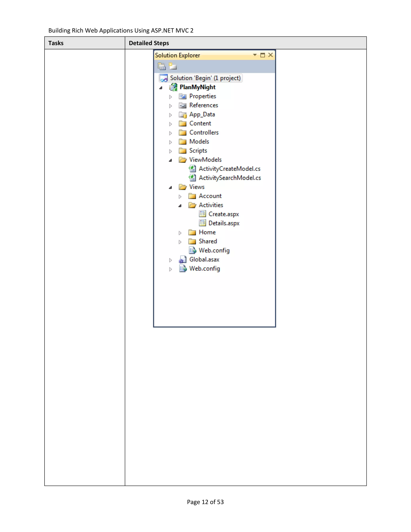Expand the Properties node
411x532 pixels.
(x=170, y=97)
